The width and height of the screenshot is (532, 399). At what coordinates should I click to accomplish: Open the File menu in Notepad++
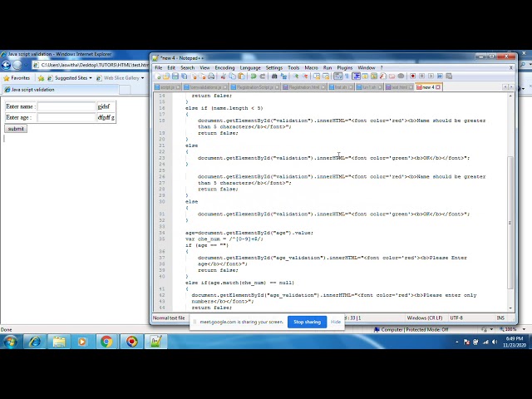(x=159, y=68)
